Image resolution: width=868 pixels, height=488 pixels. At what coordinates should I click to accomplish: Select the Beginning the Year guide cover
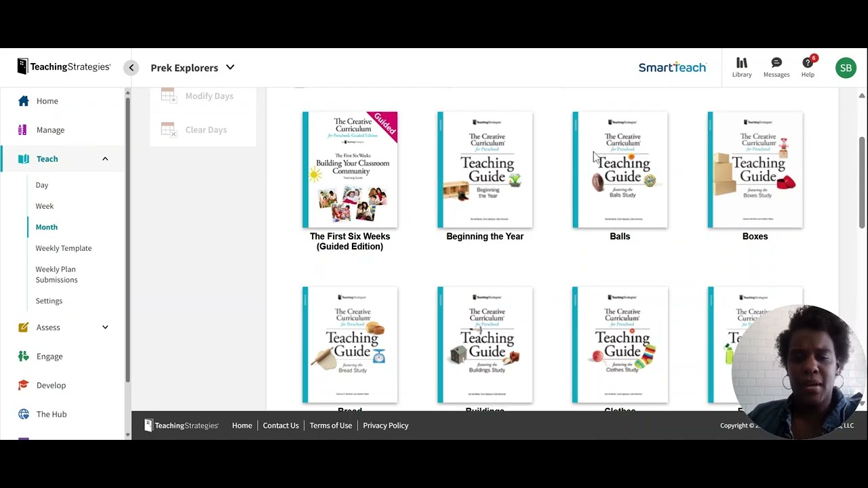[x=485, y=169]
